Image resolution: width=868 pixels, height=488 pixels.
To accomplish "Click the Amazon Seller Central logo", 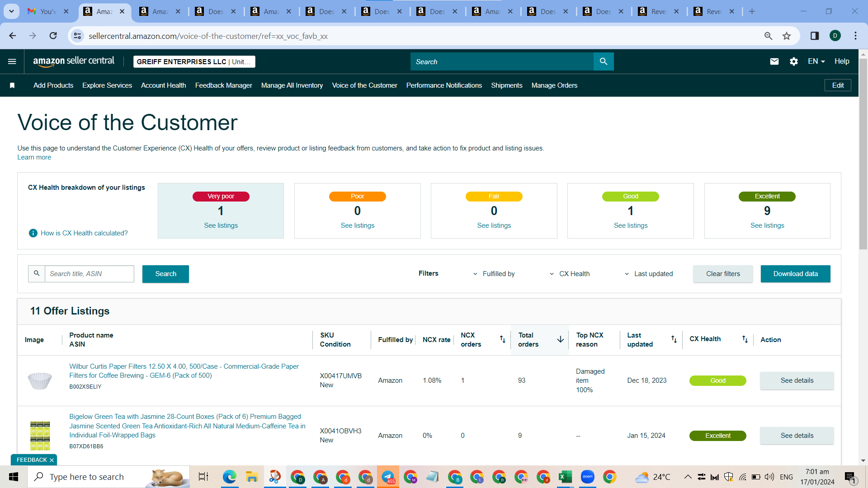I will (74, 61).
